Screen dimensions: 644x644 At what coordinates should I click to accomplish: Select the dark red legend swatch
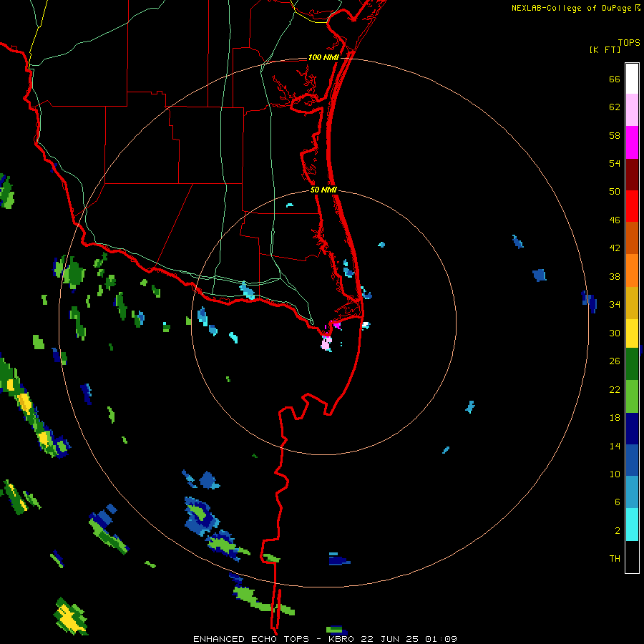pyautogui.click(x=632, y=174)
